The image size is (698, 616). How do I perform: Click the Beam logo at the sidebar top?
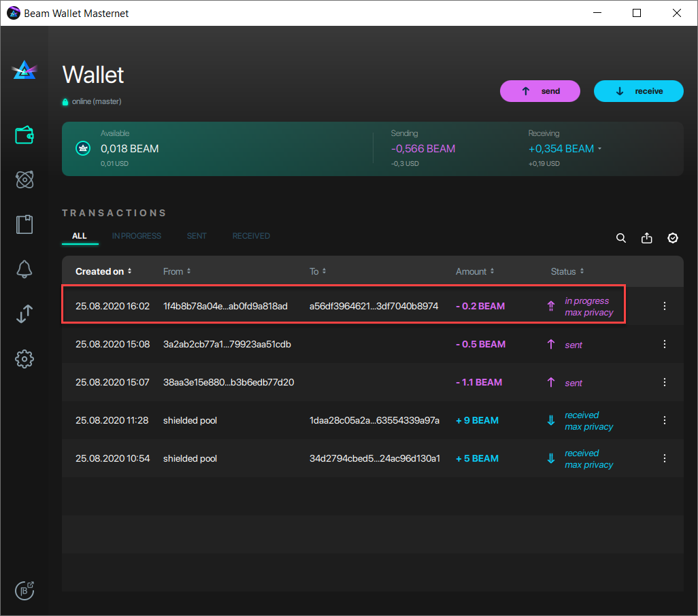pyautogui.click(x=24, y=69)
